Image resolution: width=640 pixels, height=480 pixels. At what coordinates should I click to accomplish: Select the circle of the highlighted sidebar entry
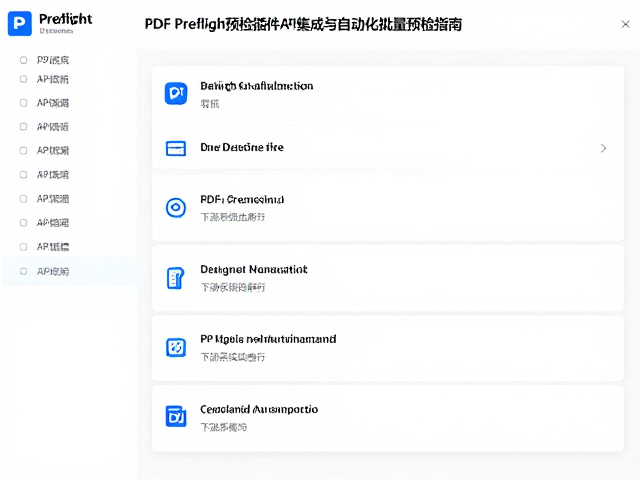click(24, 271)
